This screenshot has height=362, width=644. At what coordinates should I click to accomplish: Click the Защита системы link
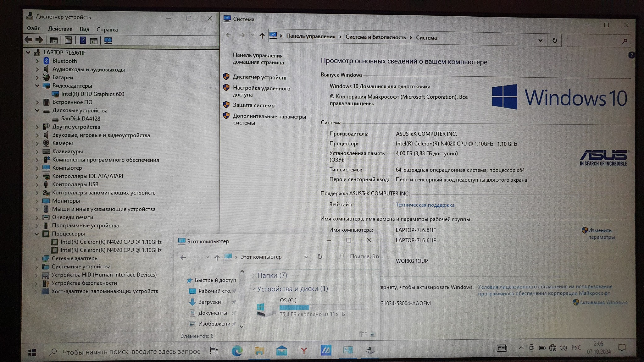(x=254, y=105)
